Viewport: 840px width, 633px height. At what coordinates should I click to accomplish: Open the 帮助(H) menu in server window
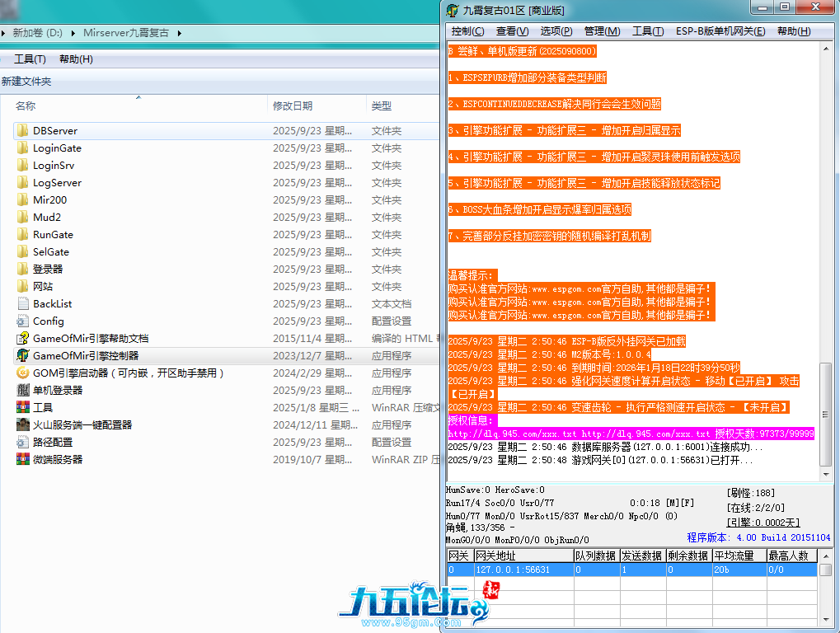[794, 31]
